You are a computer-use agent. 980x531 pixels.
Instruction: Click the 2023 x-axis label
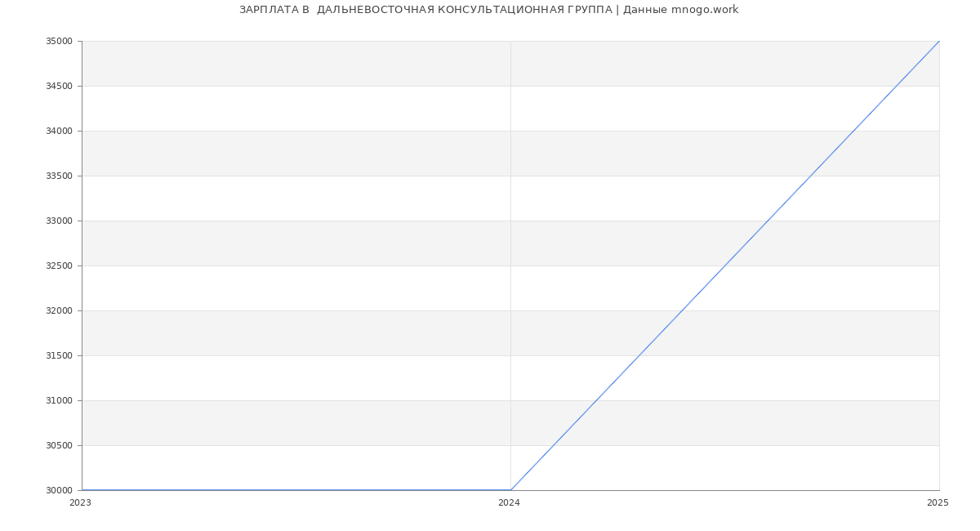(x=80, y=502)
